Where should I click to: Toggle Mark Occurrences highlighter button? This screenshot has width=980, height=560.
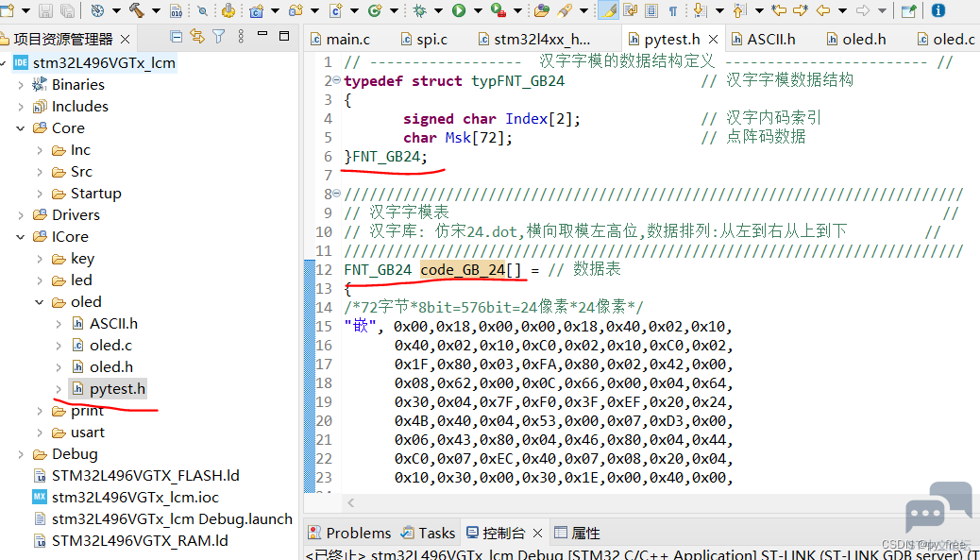coord(608,10)
